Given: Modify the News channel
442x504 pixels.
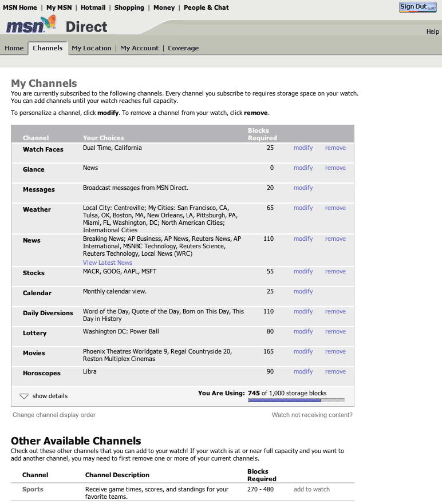Looking at the screenshot, I should pos(303,239).
